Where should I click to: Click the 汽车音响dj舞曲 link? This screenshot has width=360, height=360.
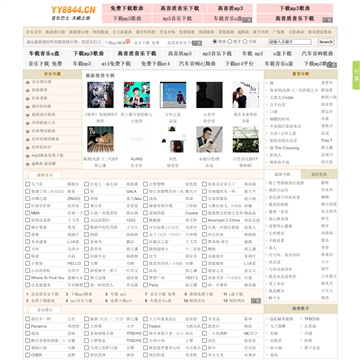coord(197,63)
